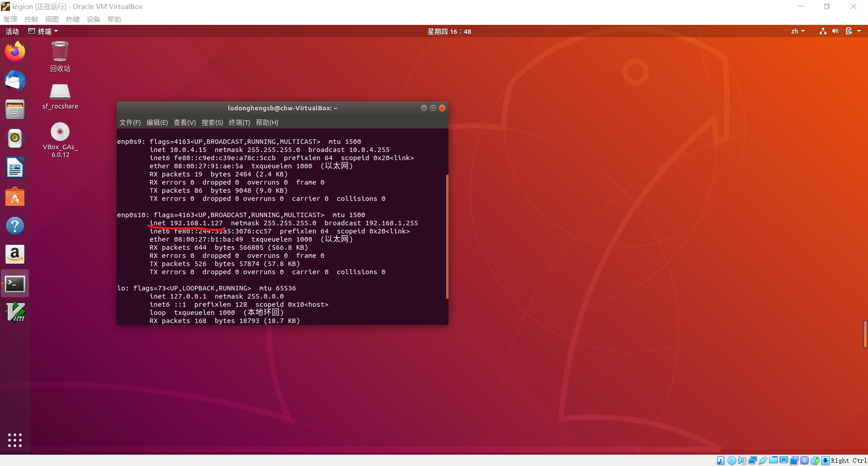Click the shared folders status bar icon

[x=774, y=460]
